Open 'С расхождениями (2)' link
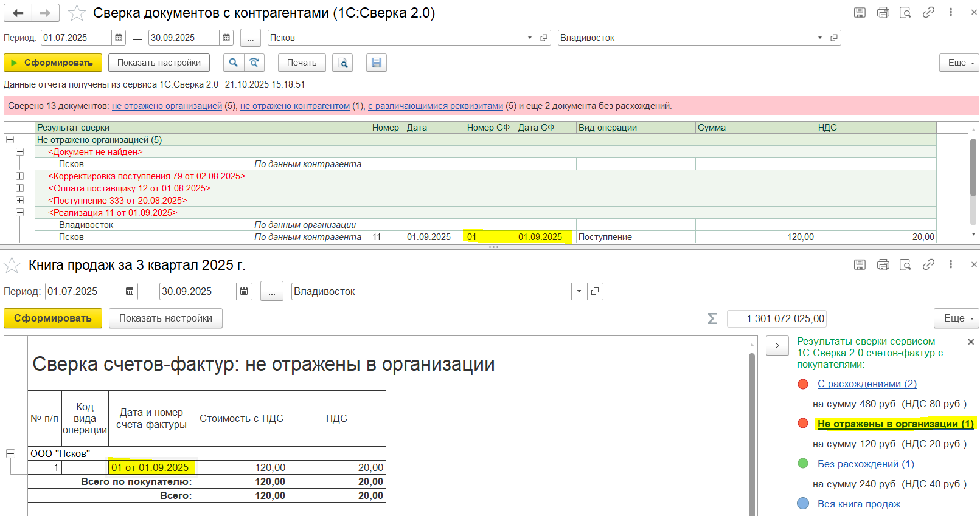This screenshot has height=516, width=980. [867, 384]
